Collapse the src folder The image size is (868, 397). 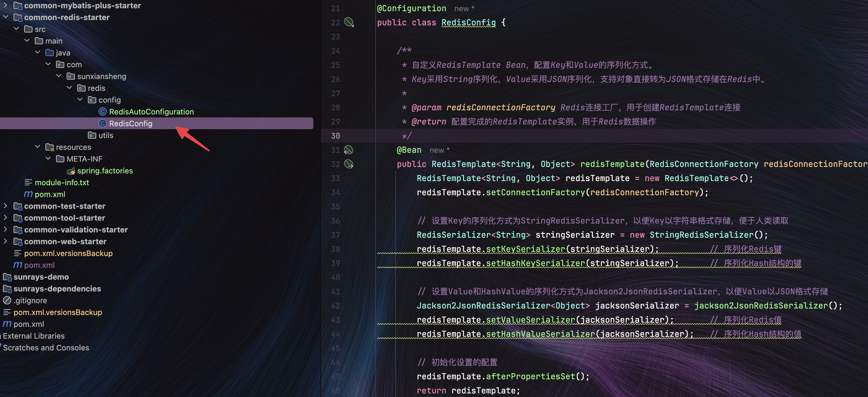(x=16, y=29)
